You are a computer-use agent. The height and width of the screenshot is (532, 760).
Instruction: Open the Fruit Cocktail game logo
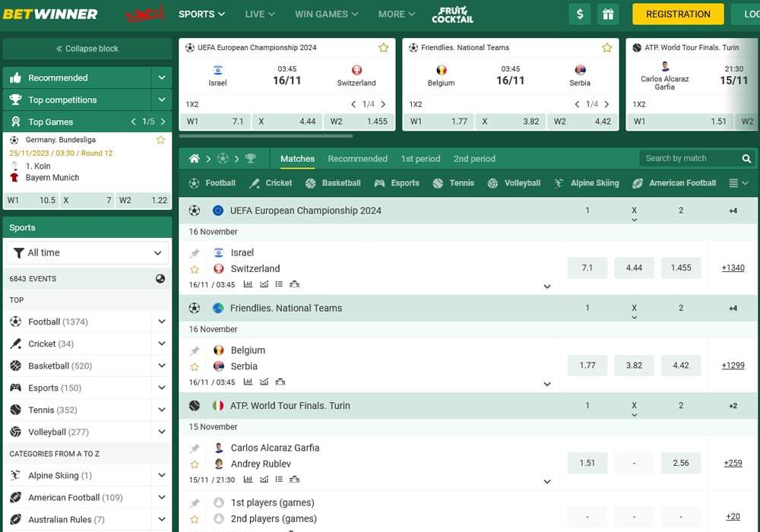pos(452,14)
